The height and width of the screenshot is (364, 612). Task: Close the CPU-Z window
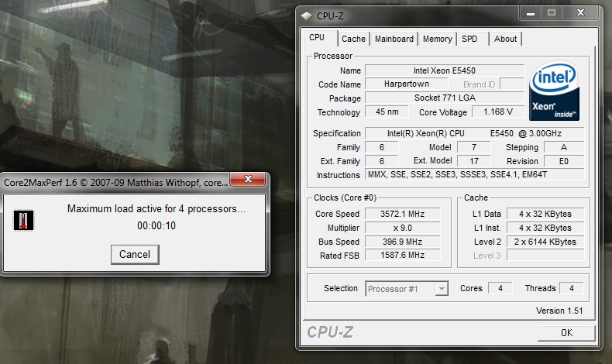(x=580, y=13)
